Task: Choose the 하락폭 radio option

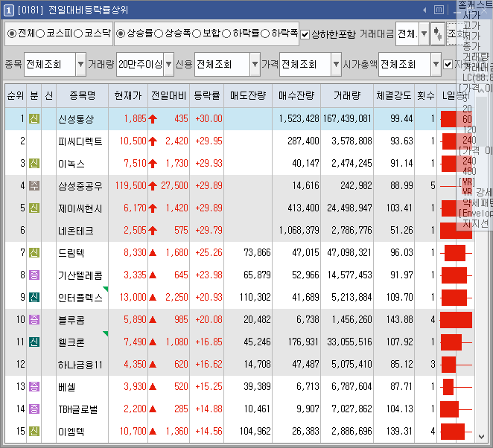Action: click(x=265, y=33)
